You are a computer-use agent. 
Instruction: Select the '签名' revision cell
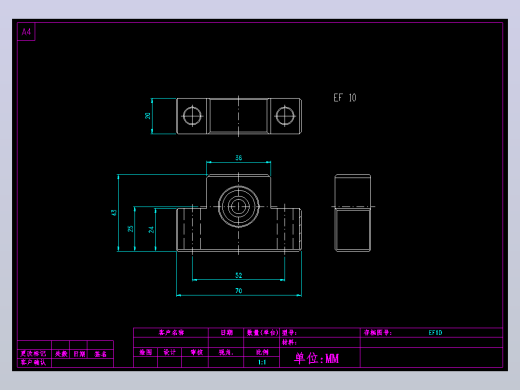click(100, 354)
